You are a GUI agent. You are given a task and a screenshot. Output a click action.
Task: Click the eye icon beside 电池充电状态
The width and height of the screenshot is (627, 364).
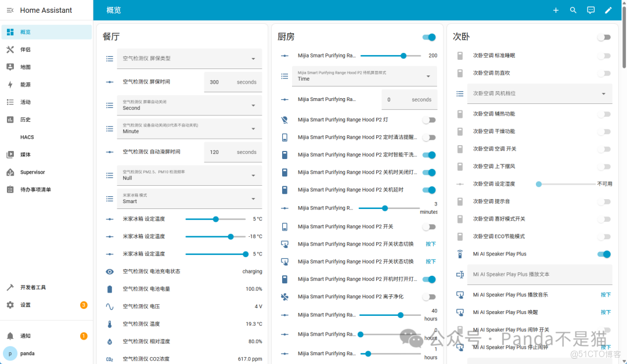tap(110, 272)
